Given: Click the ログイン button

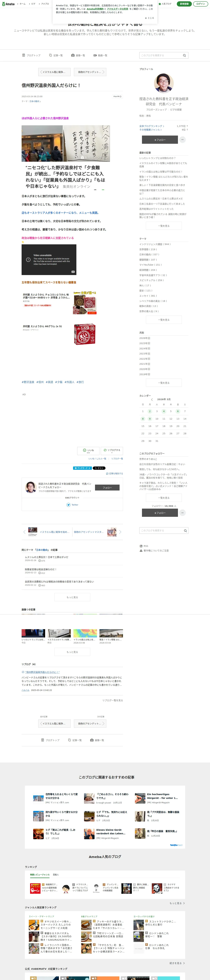Looking at the screenshot, I should pos(201,4).
